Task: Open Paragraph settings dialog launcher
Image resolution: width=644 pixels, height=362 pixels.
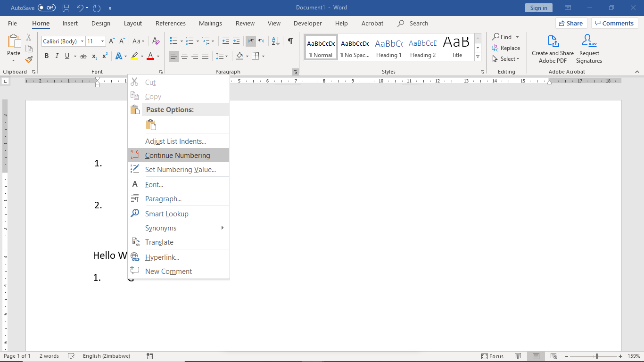Action: (x=295, y=72)
